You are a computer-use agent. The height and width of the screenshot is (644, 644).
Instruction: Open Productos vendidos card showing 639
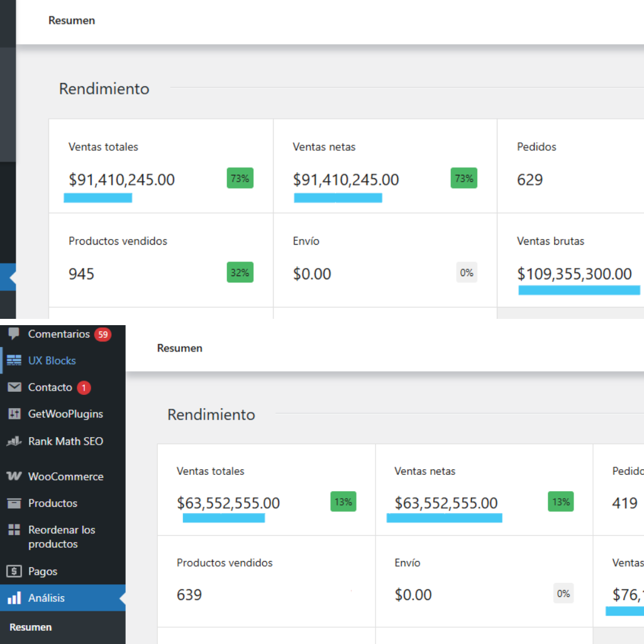pos(265,580)
